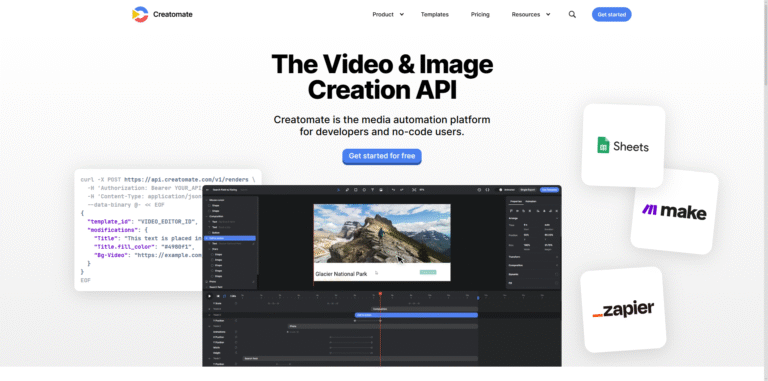Open the Resources dropdown menu

(531, 15)
